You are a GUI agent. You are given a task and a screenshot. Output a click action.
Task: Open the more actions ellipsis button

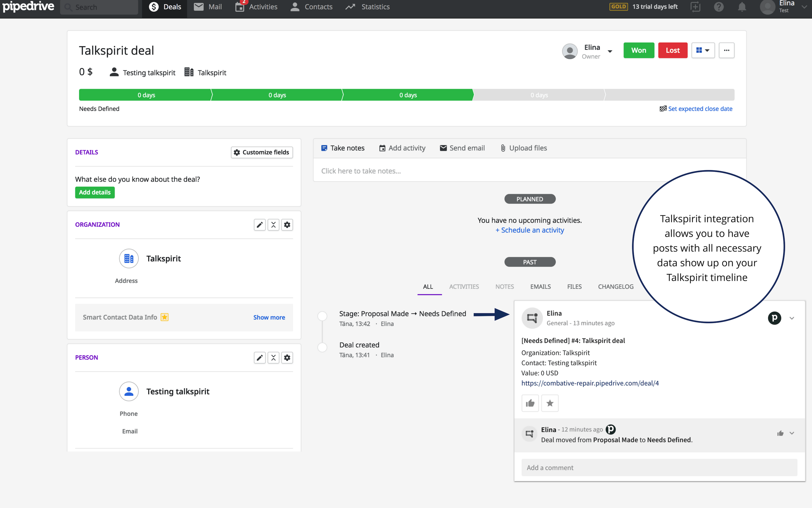click(x=727, y=51)
